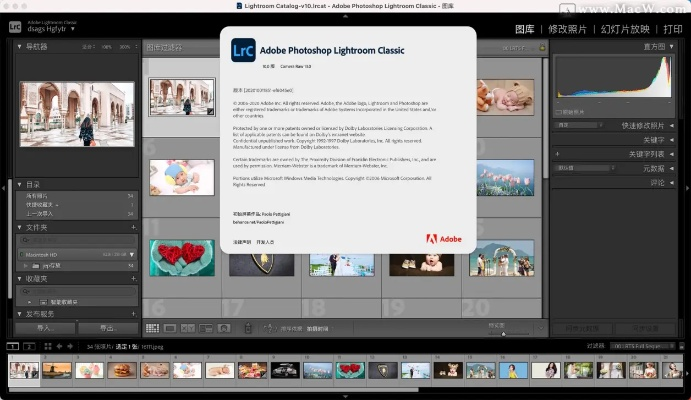Collapse the Navigator panel
The height and width of the screenshot is (400, 691).
(21, 46)
